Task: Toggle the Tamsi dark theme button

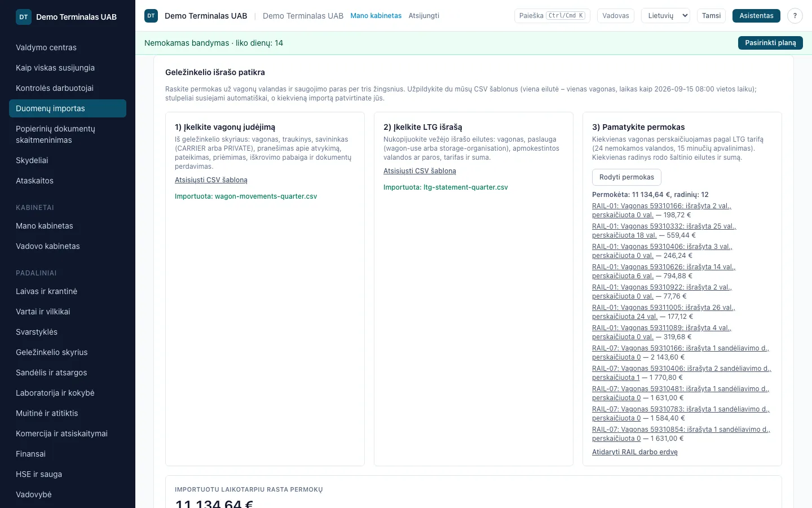Action: pos(712,16)
